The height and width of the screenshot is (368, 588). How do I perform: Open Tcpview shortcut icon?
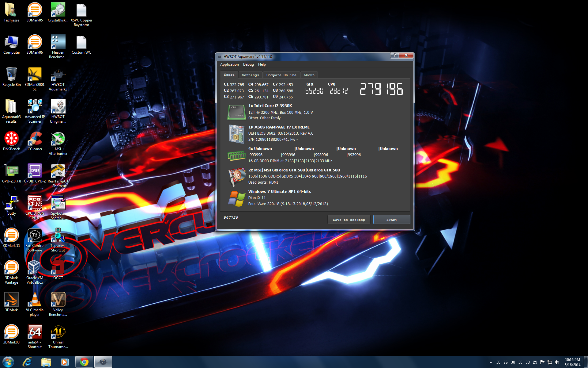(x=58, y=240)
